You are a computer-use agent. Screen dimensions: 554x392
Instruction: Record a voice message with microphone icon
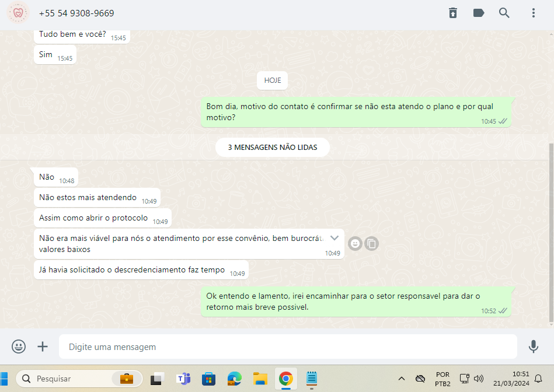tap(533, 346)
